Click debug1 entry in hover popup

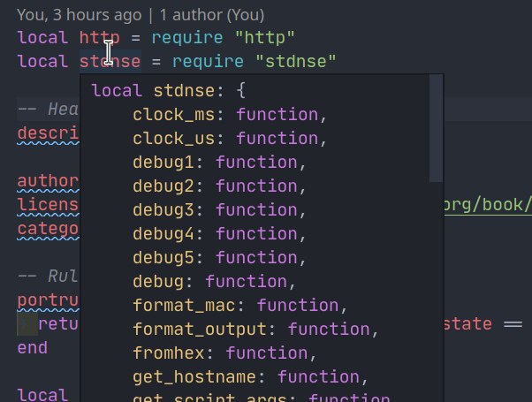[219, 163]
